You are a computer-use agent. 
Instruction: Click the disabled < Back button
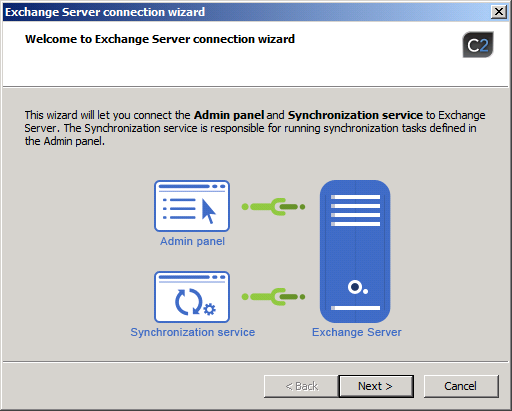point(301,386)
